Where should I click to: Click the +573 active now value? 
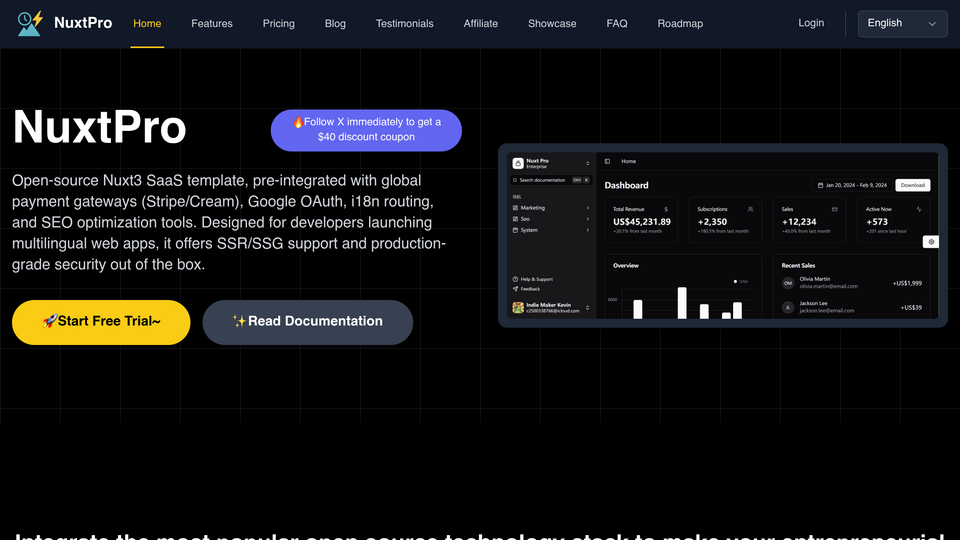pos(877,222)
